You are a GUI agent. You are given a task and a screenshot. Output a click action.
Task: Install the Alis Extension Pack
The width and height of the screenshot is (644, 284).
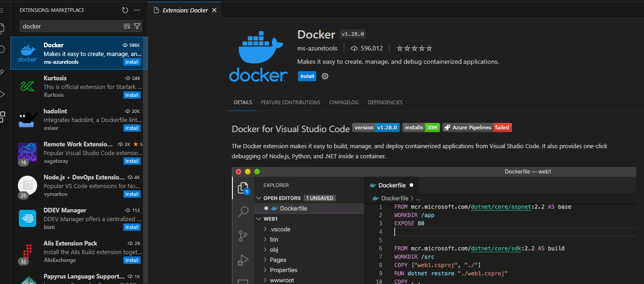click(132, 260)
